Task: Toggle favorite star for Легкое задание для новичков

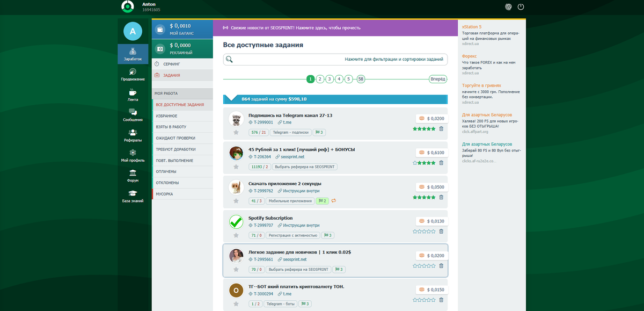Action: click(236, 270)
